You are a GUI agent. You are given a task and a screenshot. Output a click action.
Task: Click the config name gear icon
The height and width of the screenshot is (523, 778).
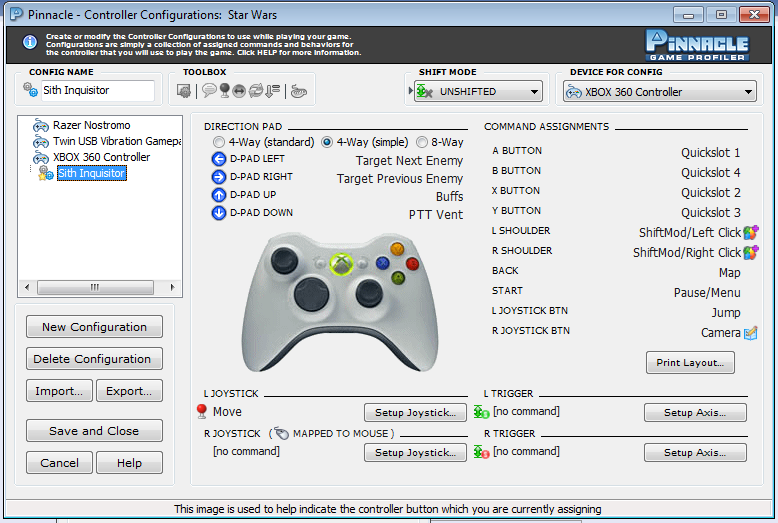pos(30,90)
